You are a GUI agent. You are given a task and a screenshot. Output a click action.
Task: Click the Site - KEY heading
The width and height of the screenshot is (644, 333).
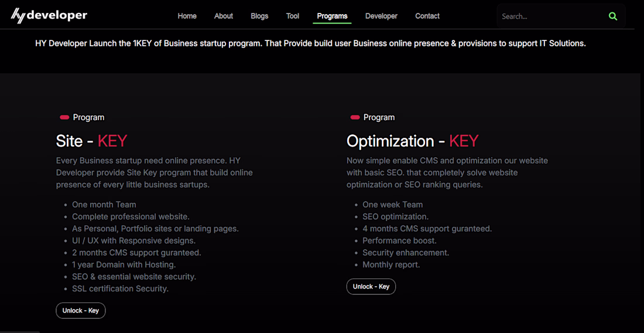[x=91, y=141]
